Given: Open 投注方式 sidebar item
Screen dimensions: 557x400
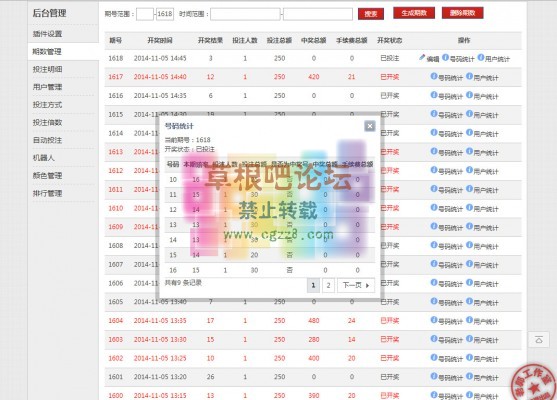Looking at the screenshot, I should click(47, 105).
